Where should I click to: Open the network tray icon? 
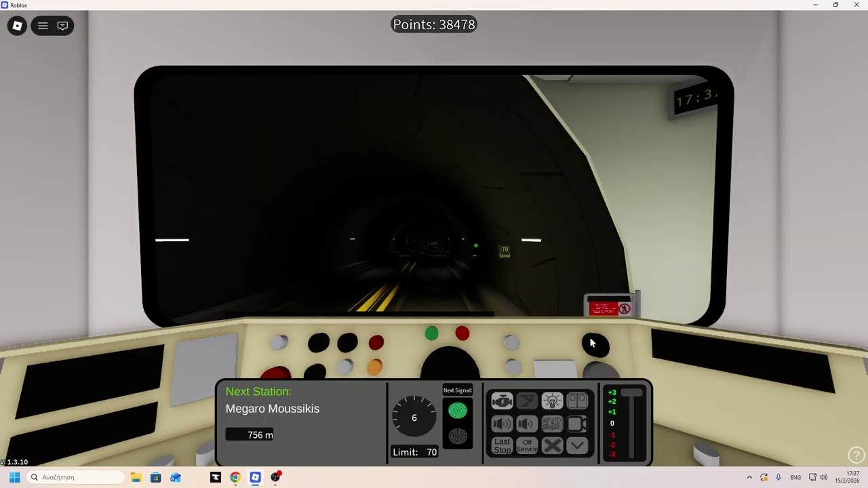pos(812,477)
